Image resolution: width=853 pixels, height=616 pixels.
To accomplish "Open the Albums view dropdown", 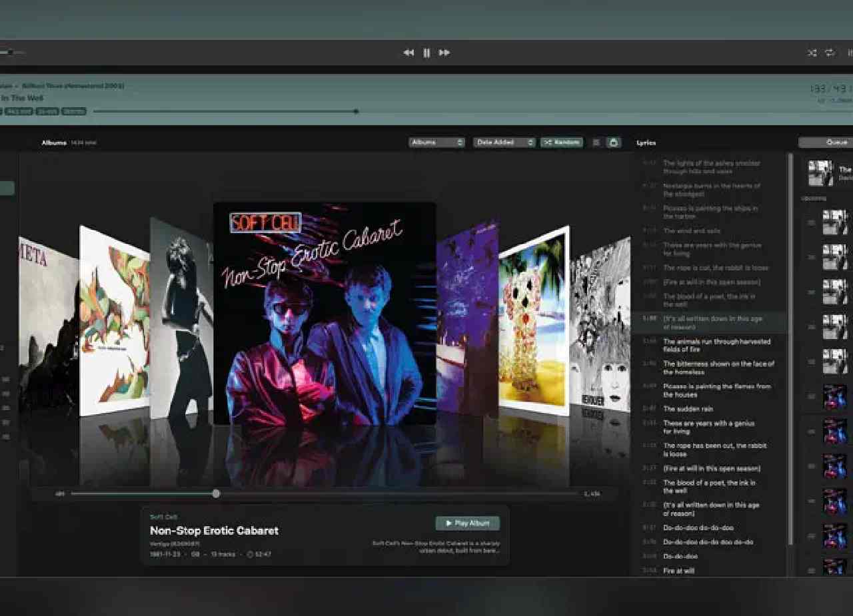I will pos(437,143).
